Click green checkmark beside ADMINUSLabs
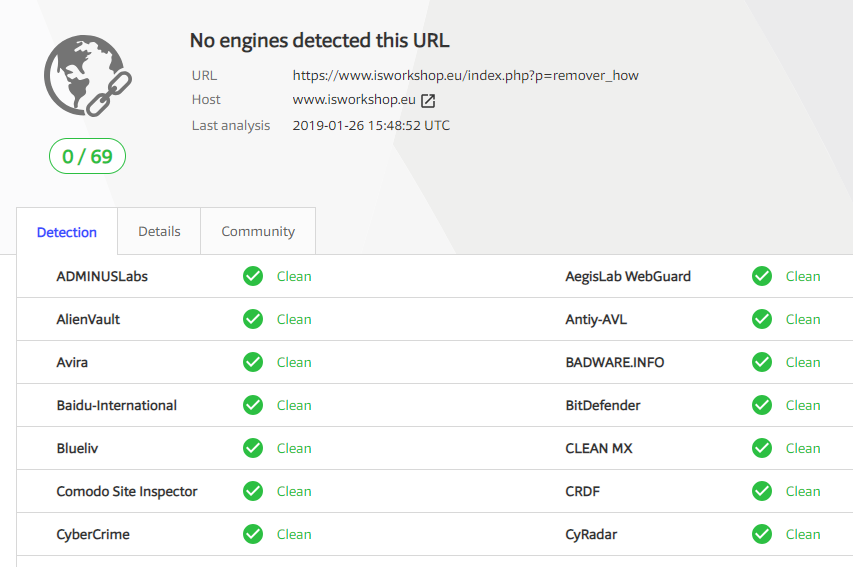The image size is (853, 567). tap(253, 276)
